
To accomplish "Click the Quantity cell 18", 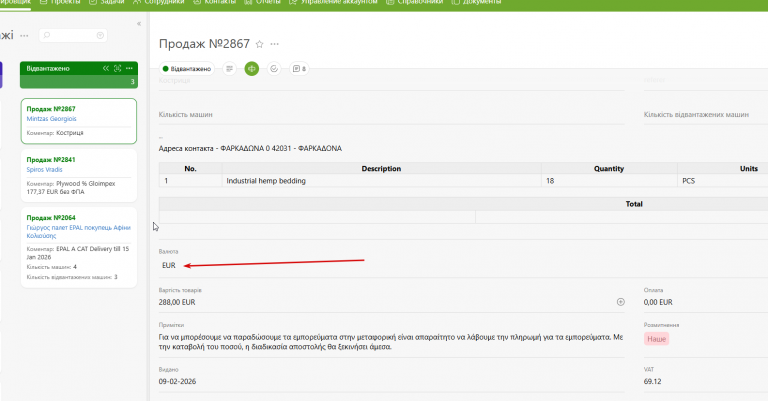I will 609,181.
